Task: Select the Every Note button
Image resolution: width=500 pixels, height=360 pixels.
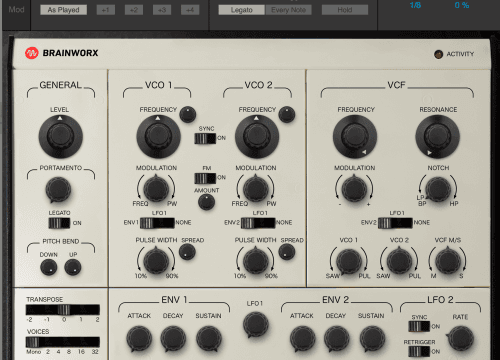Action: click(289, 10)
